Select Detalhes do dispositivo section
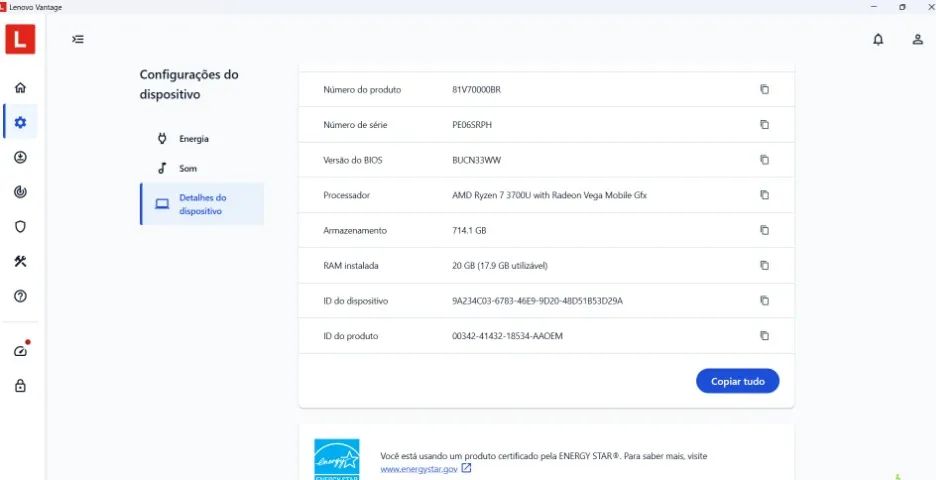This screenshot has height=480, width=936. (x=202, y=204)
